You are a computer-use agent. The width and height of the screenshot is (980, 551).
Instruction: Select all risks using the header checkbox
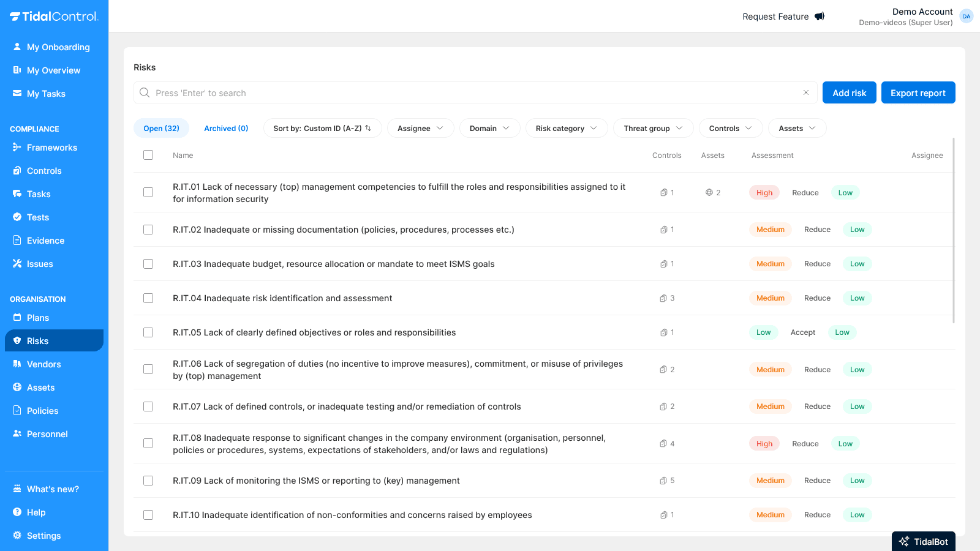[x=148, y=155]
